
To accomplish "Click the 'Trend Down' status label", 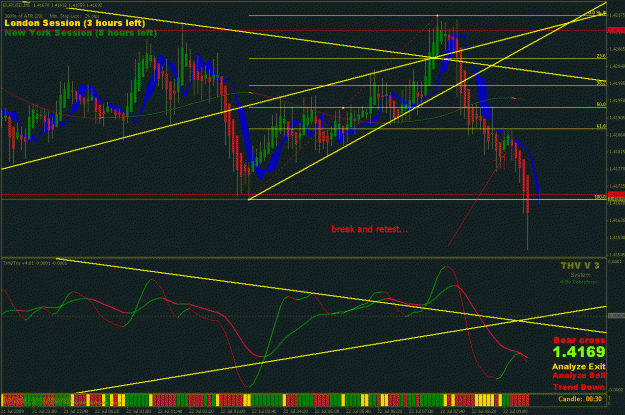I will (579, 387).
